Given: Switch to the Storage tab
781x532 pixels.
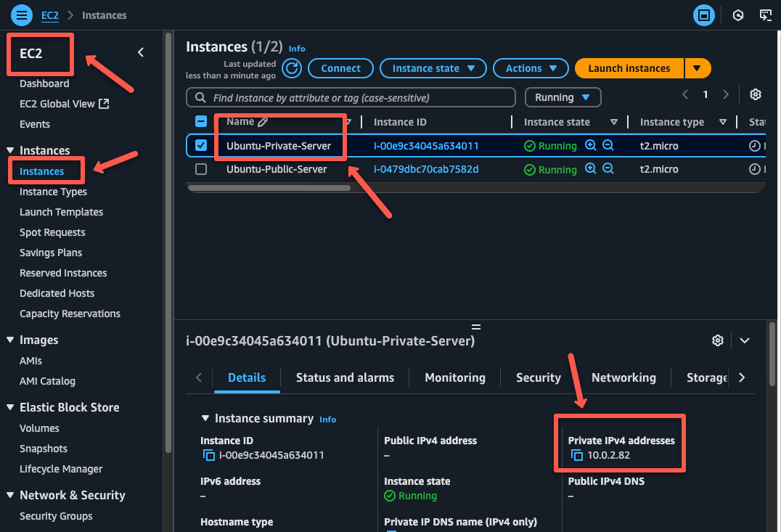Looking at the screenshot, I should pyautogui.click(x=707, y=377).
